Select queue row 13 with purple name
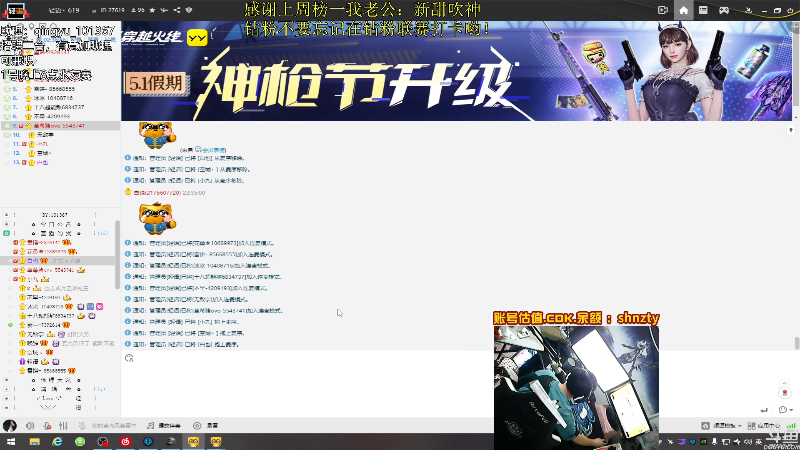 60,162
